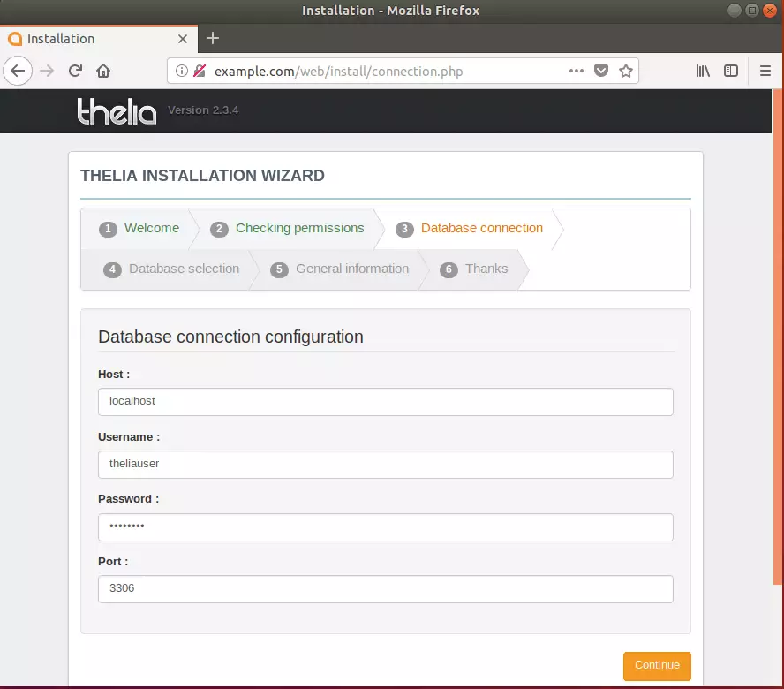This screenshot has width=784, height=689.
Task: Focus the Password input field
Action: point(386,526)
